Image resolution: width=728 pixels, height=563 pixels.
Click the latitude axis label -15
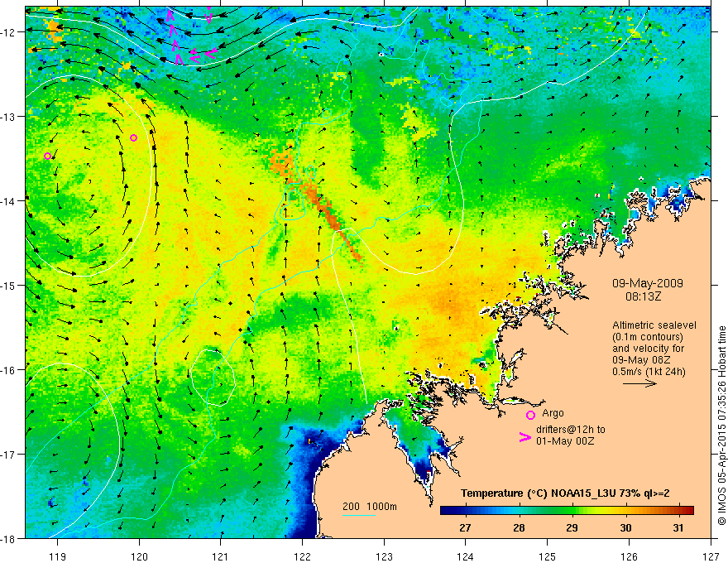pyautogui.click(x=8, y=285)
